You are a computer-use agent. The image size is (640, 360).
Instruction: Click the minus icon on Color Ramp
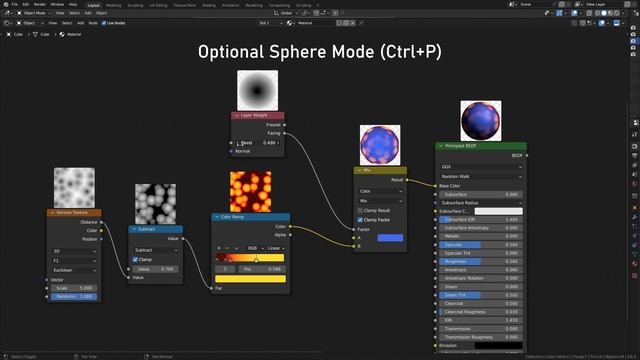(x=227, y=248)
